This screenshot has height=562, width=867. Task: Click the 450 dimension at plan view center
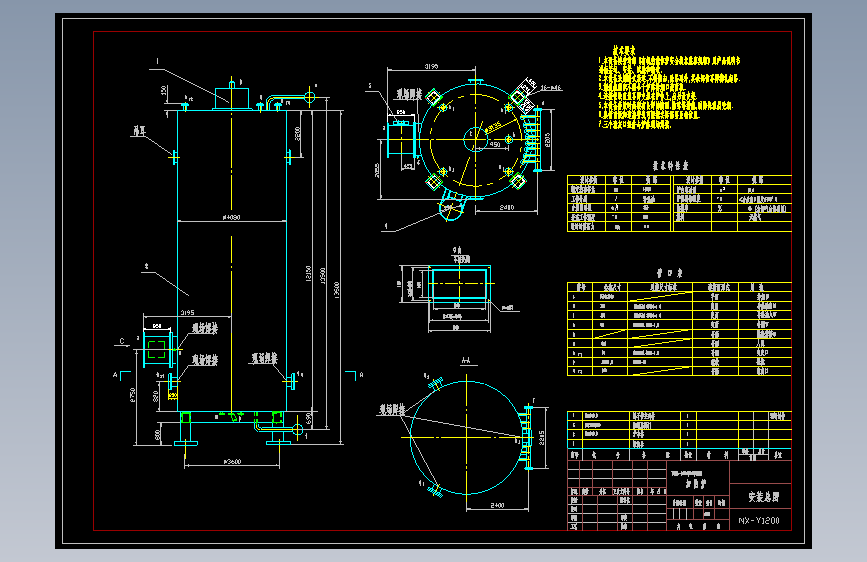tap(495, 144)
